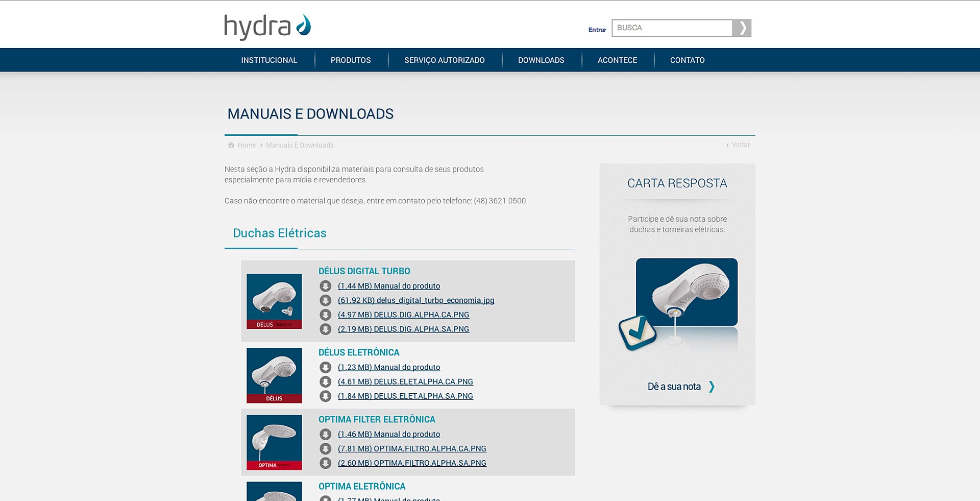Open 2.60 MB OPTIMA.FILTRO.ALPHA.SA.PNG link
This screenshot has width=980, height=501.
(412, 463)
